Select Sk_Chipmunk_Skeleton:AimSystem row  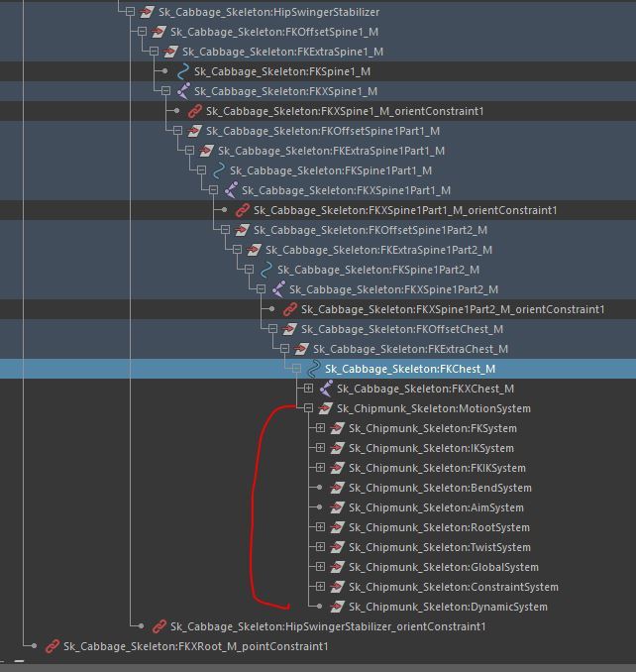tap(318, 507)
